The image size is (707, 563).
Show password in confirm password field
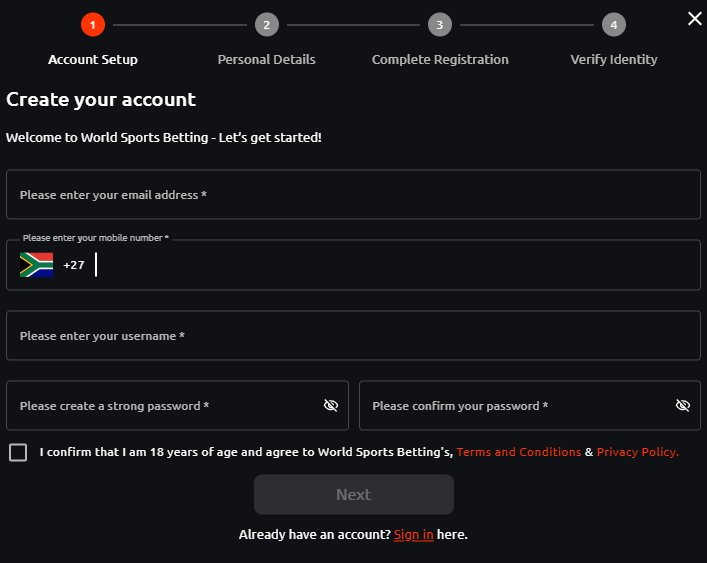[x=683, y=406]
